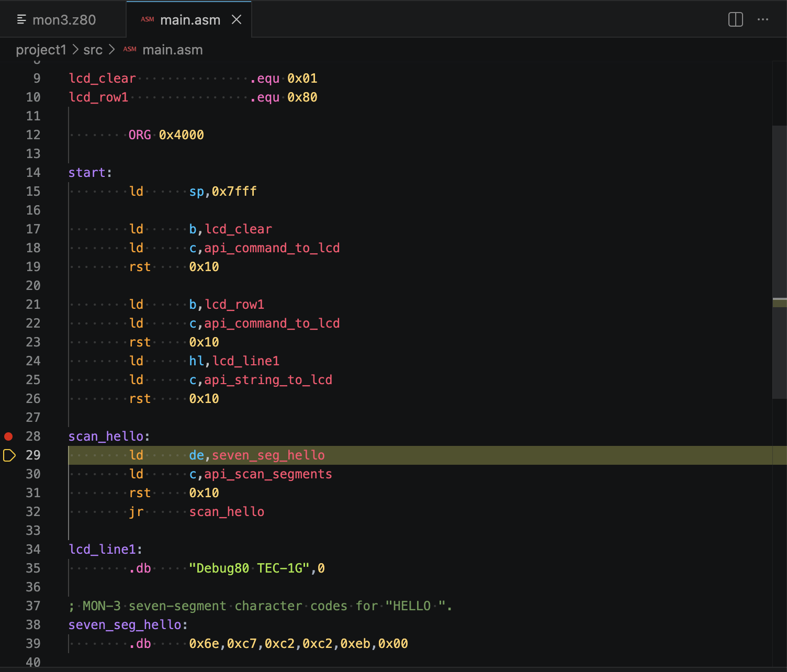This screenshot has width=787, height=672.
Task: Click line number 14 in the gutter
Action: pyautogui.click(x=33, y=173)
